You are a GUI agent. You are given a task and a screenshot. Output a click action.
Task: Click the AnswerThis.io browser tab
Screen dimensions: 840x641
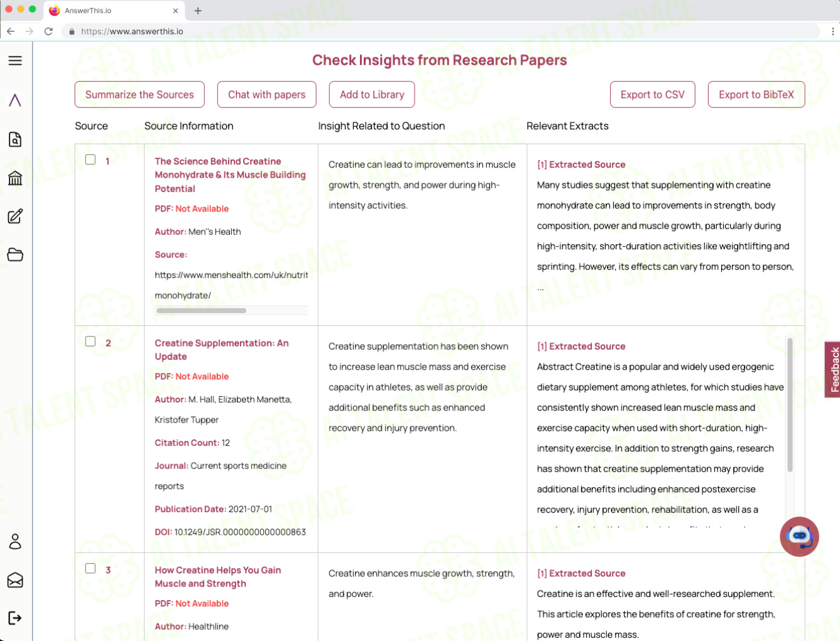(114, 11)
